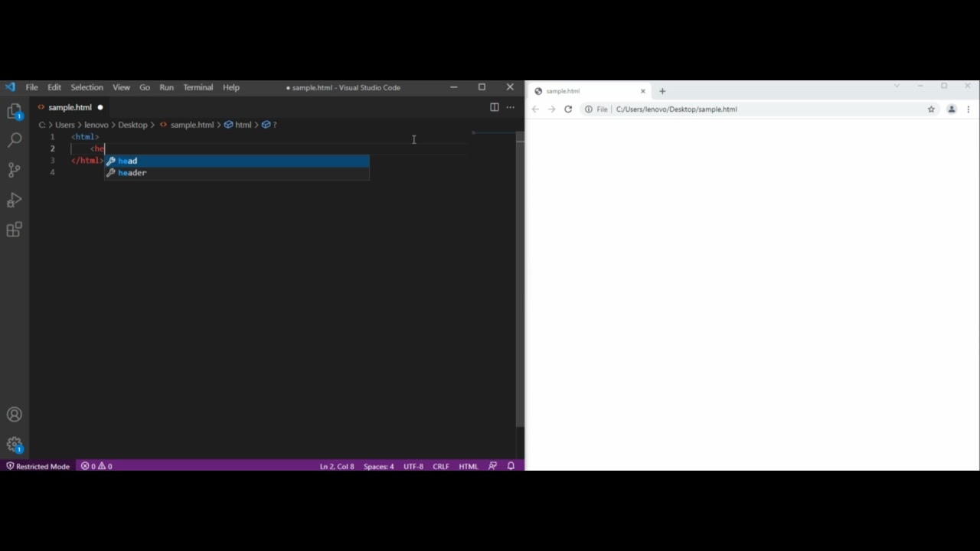The width and height of the screenshot is (980, 551).
Task: Click unsaved dot on sample.html tab
Action: [100, 107]
